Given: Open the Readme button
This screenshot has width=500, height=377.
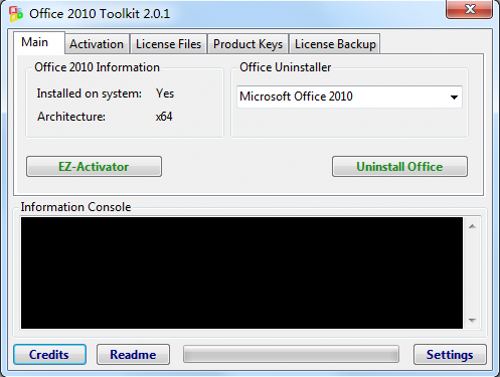Looking at the screenshot, I should 133,354.
